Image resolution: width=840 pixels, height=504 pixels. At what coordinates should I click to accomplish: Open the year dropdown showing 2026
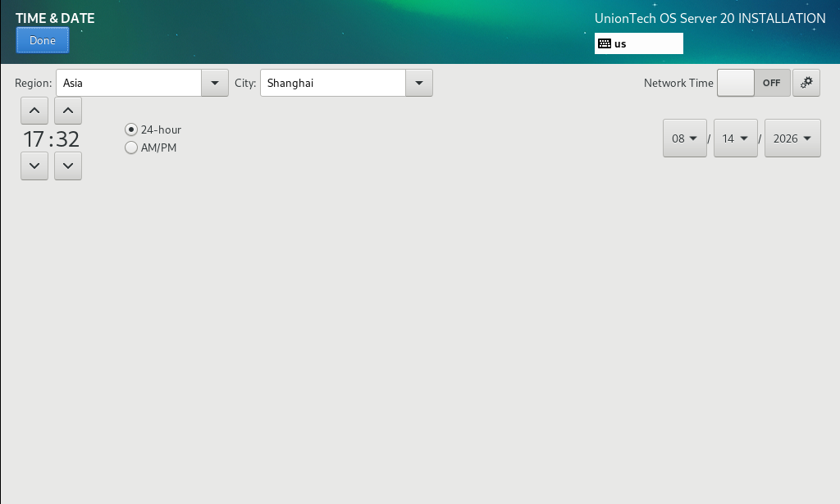point(792,138)
